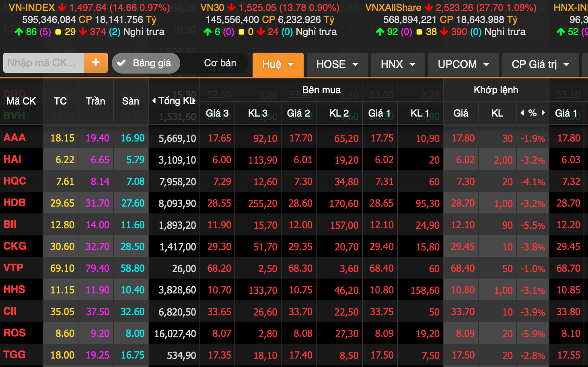Image resolution: width=588 pixels, height=367 pixels.
Task: Click the KL 3 column header
Action: pyautogui.click(x=258, y=113)
